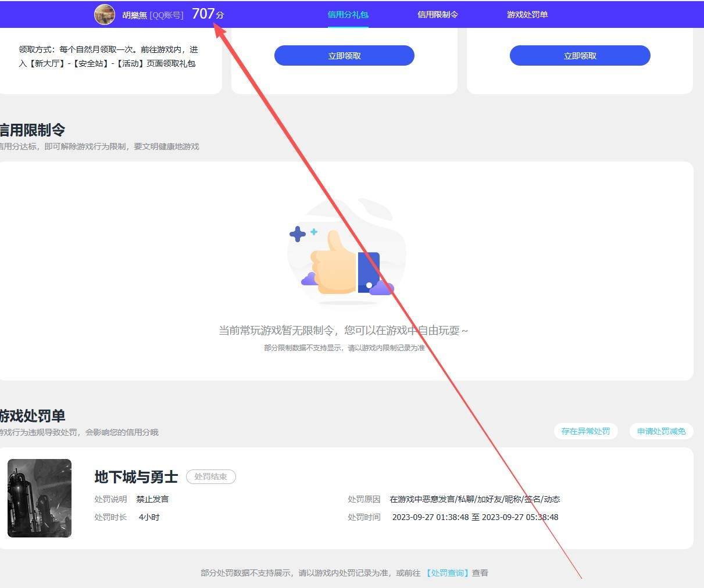Go to the 游戏处罚单 tab
The image size is (704, 588).
point(527,15)
